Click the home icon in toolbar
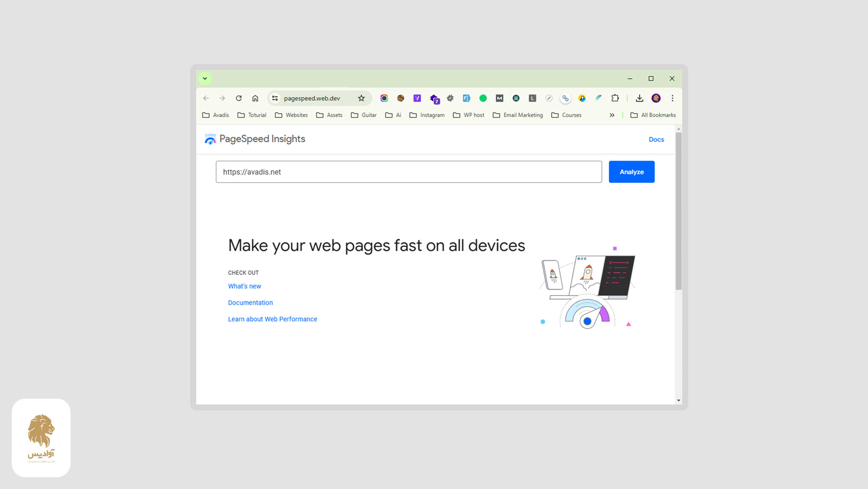868x489 pixels. (x=255, y=98)
